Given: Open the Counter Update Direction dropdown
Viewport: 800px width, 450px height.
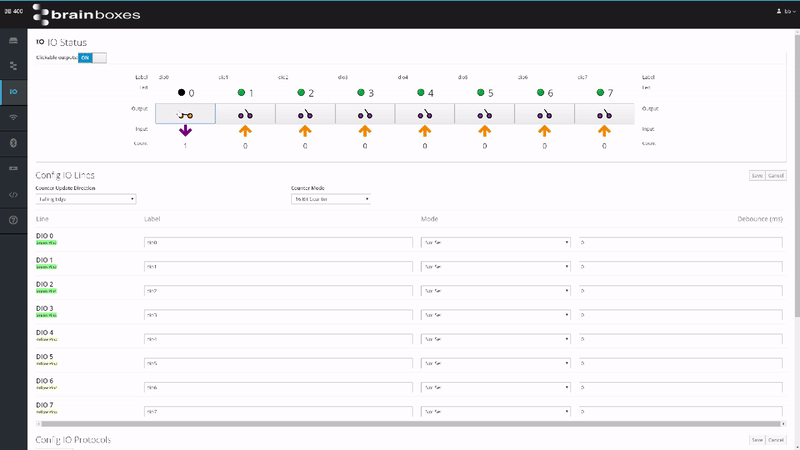Looking at the screenshot, I should (85, 199).
